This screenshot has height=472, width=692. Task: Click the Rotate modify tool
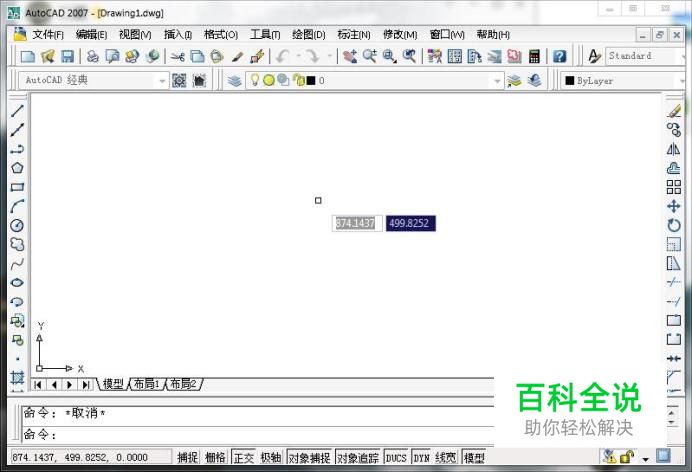tap(673, 225)
